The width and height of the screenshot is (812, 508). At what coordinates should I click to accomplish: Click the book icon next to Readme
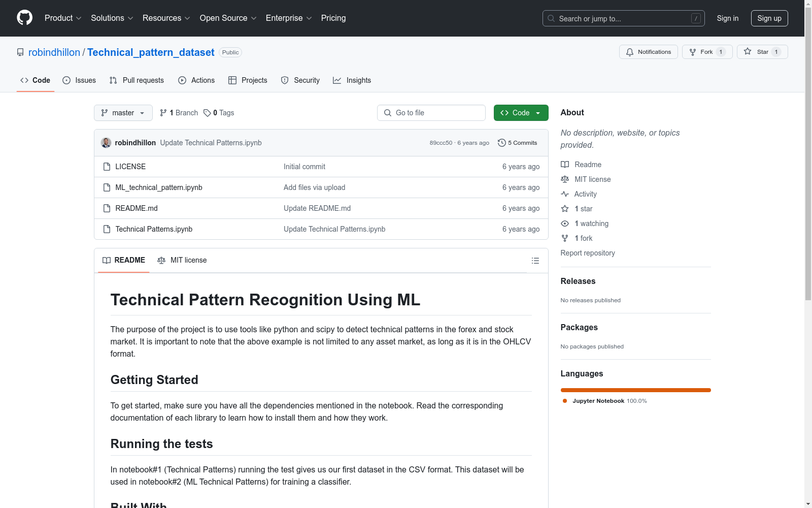[x=565, y=165]
